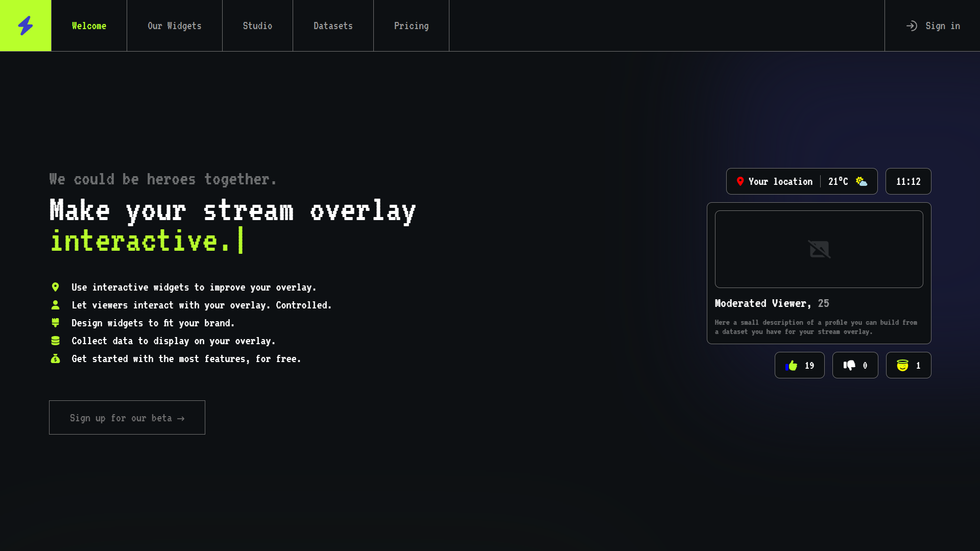This screenshot has height=551, width=980.
Task: Click the map pin bullet icon
Action: tap(55, 287)
